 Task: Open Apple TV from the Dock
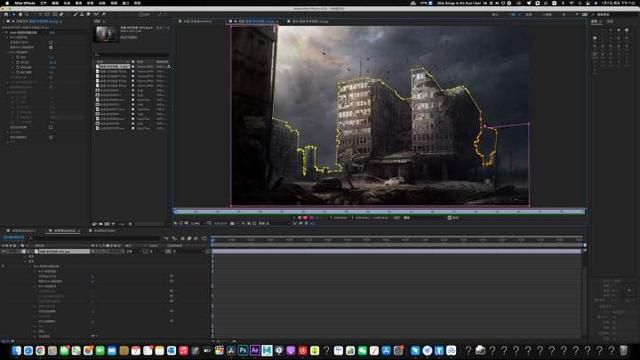pos(207,350)
